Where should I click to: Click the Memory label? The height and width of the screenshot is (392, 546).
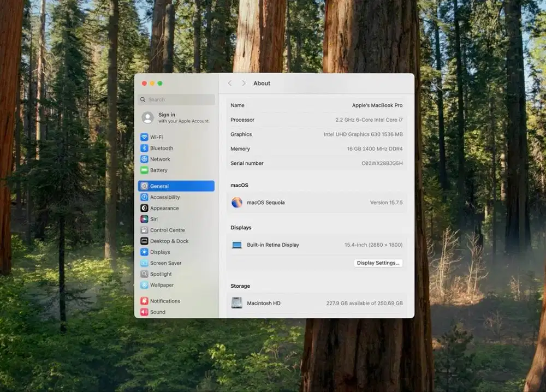pos(240,149)
